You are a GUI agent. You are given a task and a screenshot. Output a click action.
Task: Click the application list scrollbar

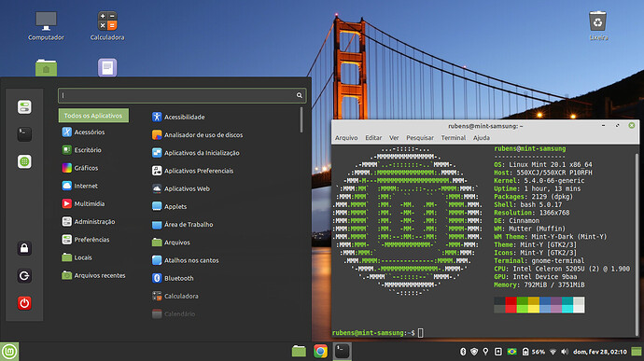pyautogui.click(x=301, y=120)
